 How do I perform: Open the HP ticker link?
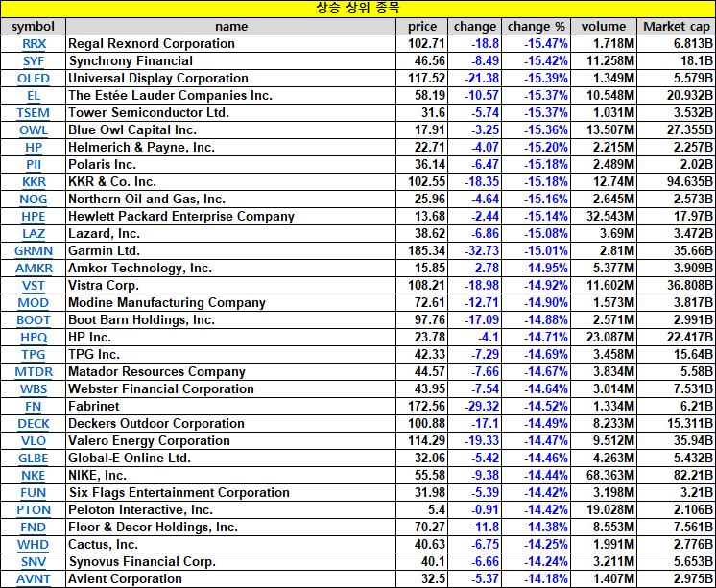tap(34, 148)
